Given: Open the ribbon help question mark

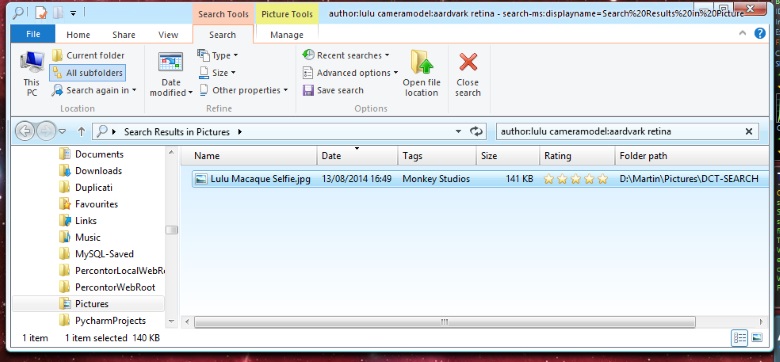Looking at the screenshot, I should pos(760,34).
